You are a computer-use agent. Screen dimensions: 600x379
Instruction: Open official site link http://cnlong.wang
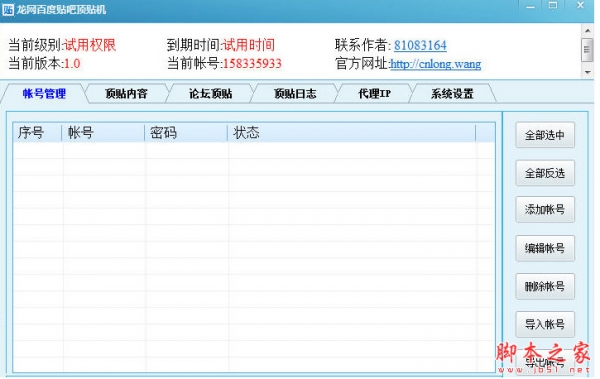coord(435,64)
